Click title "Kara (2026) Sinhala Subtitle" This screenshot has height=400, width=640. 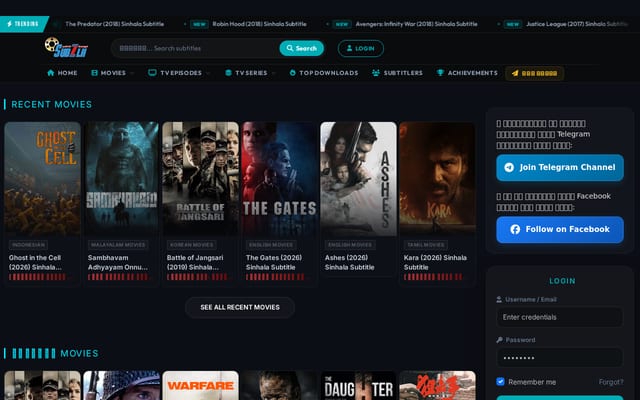pos(436,262)
